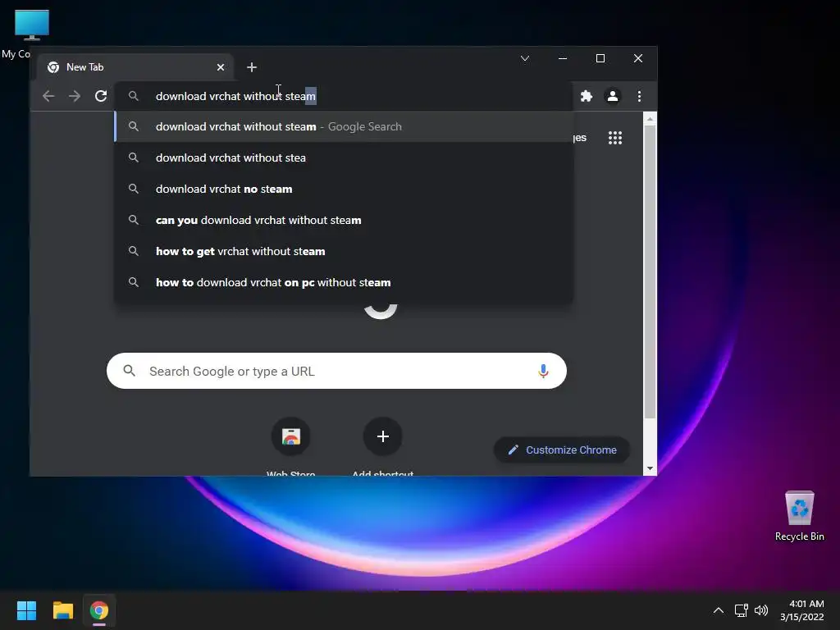Close the New Tab tab
The width and height of the screenshot is (840, 630).
coord(221,67)
